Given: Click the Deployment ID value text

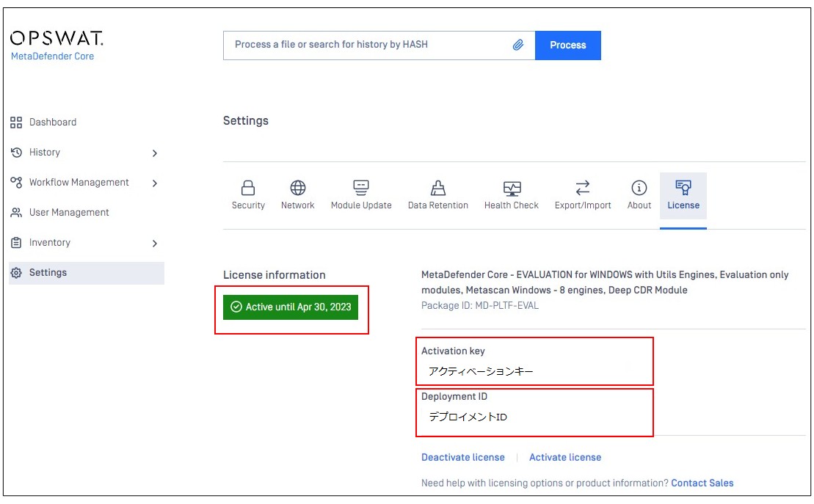Looking at the screenshot, I should [x=468, y=417].
